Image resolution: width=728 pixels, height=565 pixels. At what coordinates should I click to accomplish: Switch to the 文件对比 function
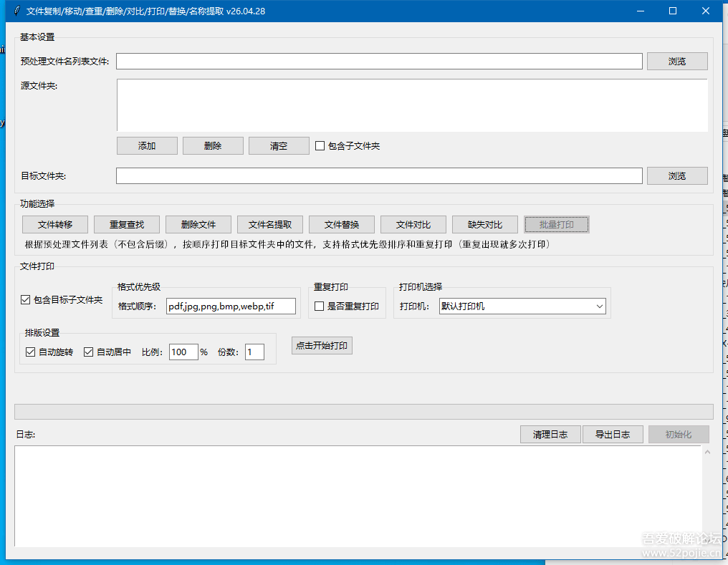coord(413,225)
